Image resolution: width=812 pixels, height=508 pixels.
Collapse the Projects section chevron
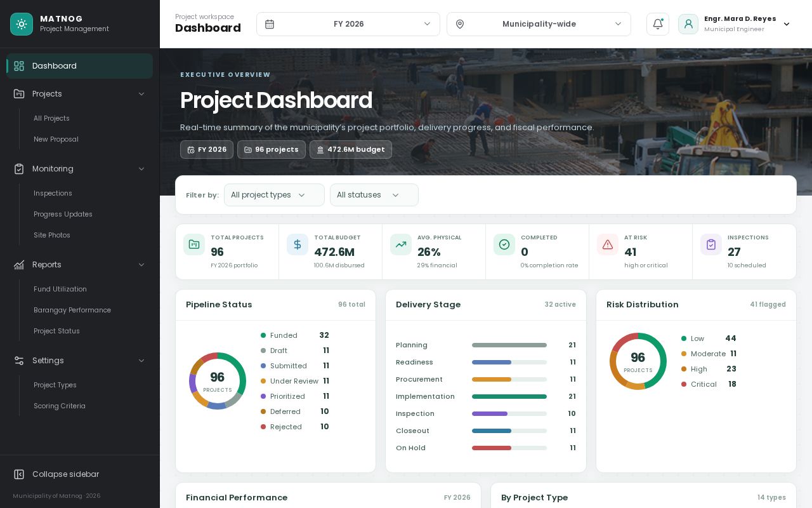(x=141, y=94)
